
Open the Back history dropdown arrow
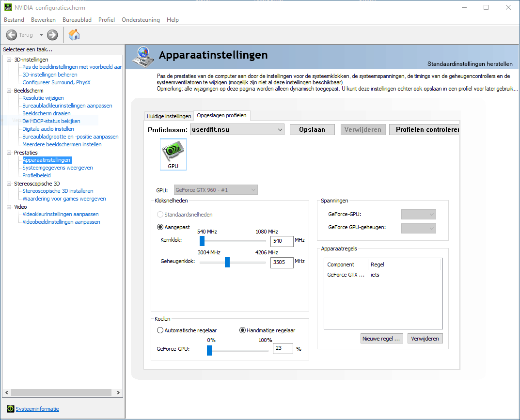(41, 35)
